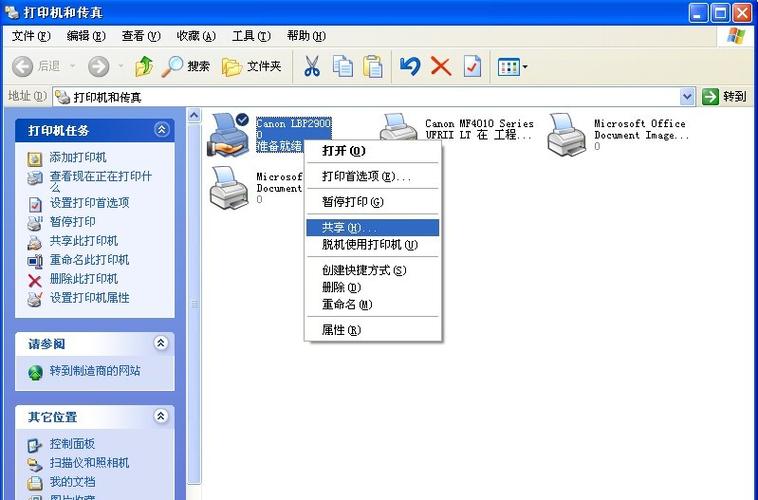
Task: Click the Properties checkmark toolbar icon
Action: tap(472, 66)
